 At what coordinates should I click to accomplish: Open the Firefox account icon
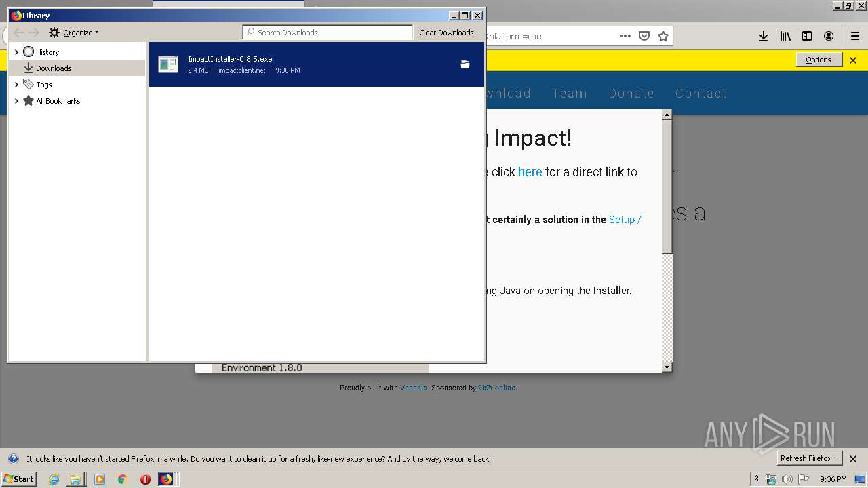(x=829, y=36)
